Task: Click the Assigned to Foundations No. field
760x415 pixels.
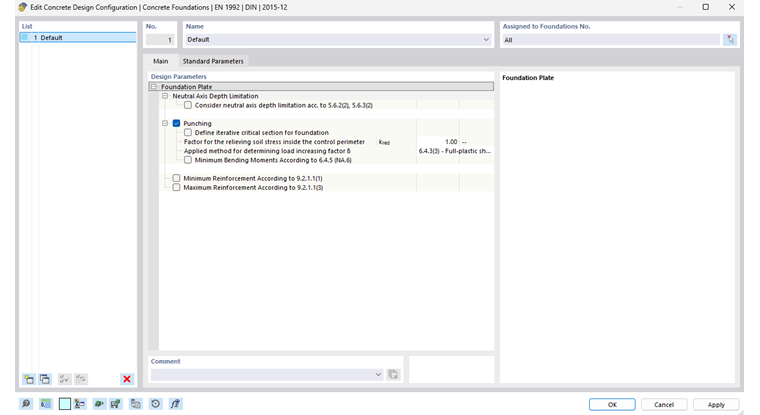Action: pos(611,40)
